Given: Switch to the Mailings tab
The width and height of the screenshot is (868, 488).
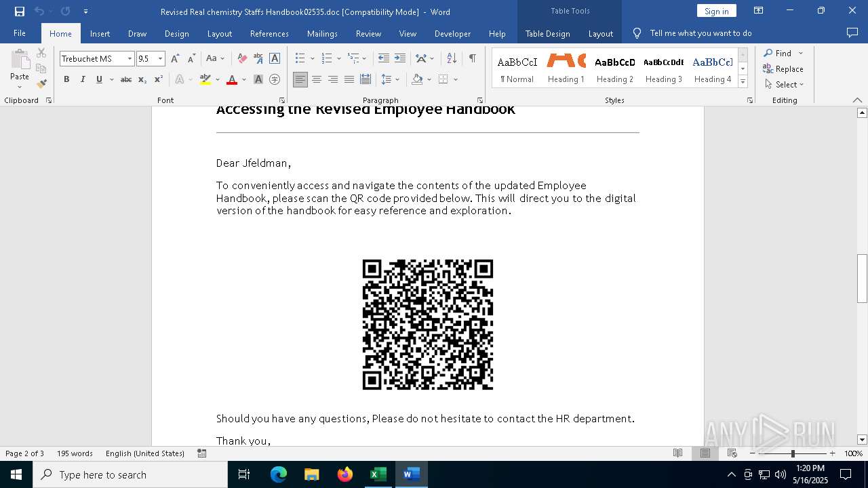Looking at the screenshot, I should [322, 33].
